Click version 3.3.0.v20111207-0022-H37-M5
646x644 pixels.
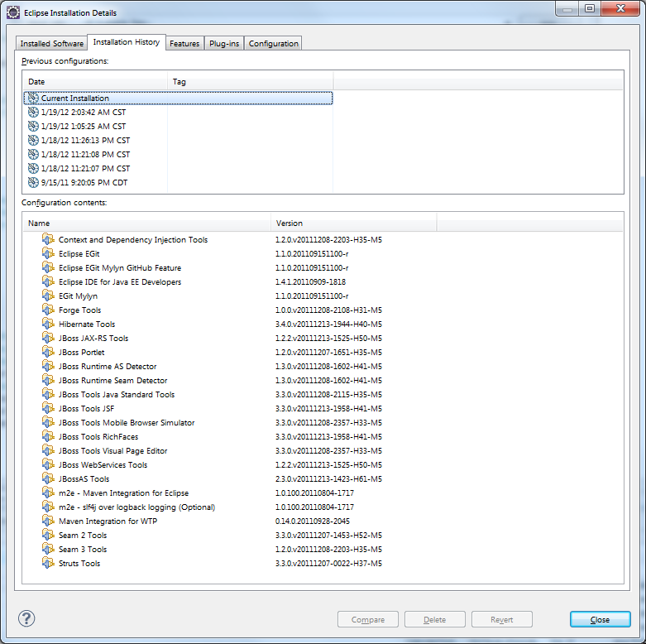(328, 563)
